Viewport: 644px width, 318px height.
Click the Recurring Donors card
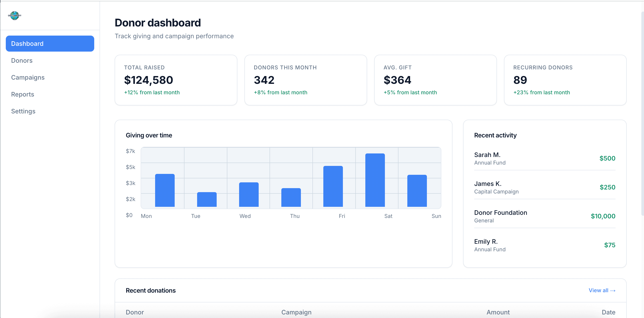(565, 80)
